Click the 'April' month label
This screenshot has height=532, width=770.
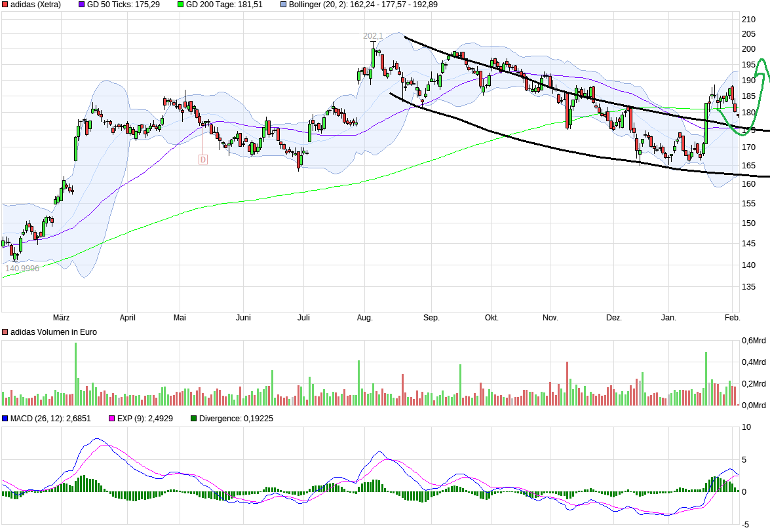(128, 318)
